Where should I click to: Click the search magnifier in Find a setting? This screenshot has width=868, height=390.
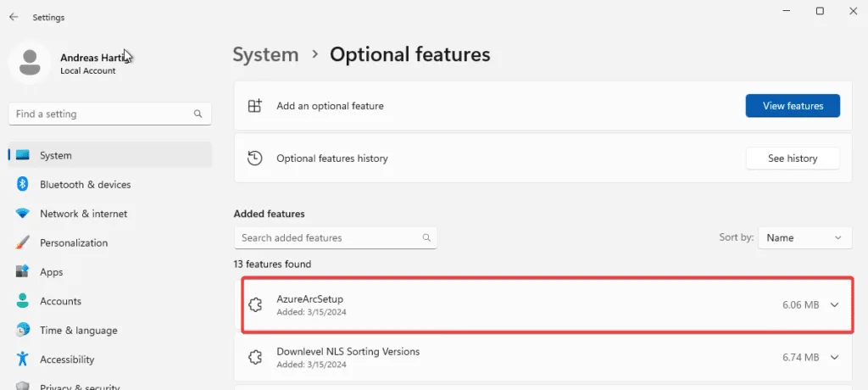[x=198, y=114]
